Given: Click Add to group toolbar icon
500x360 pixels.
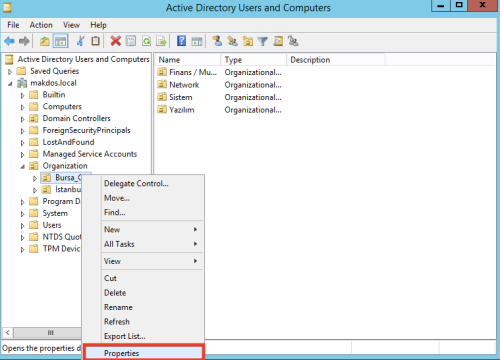Looking at the screenshot, I should point(293,41).
